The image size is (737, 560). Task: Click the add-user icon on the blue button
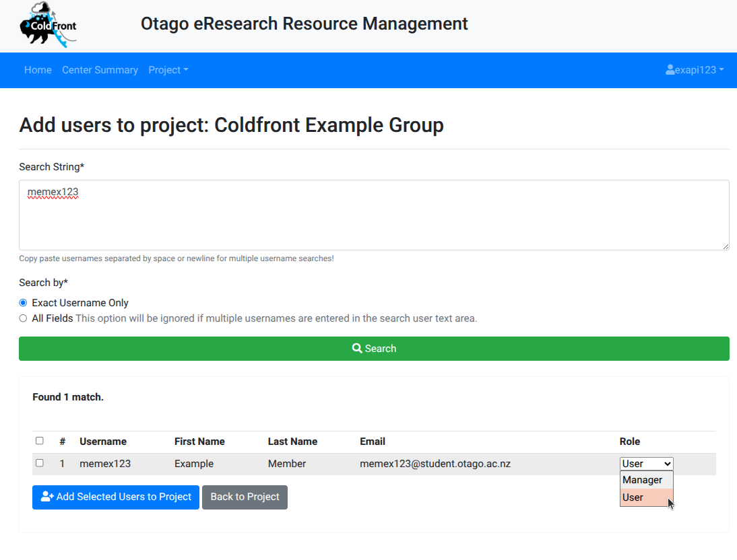click(x=47, y=497)
